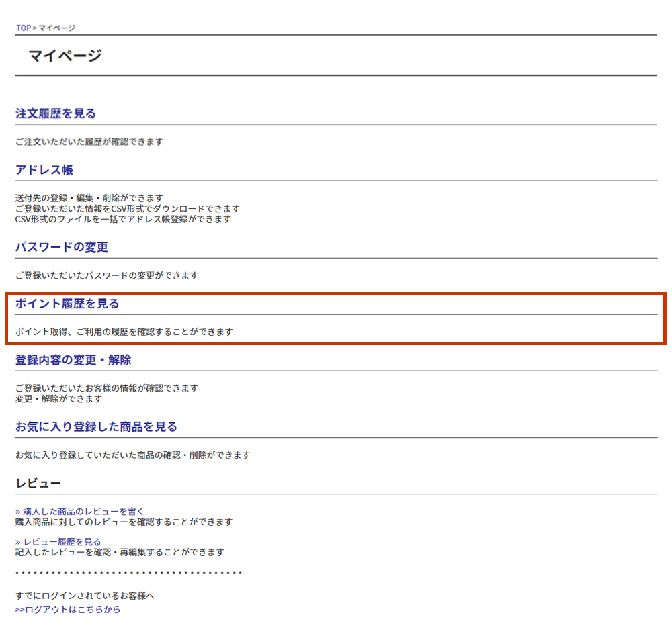Click the 商品の確認・削除ができます description text
Screen dimensions: 672x638
point(132,455)
